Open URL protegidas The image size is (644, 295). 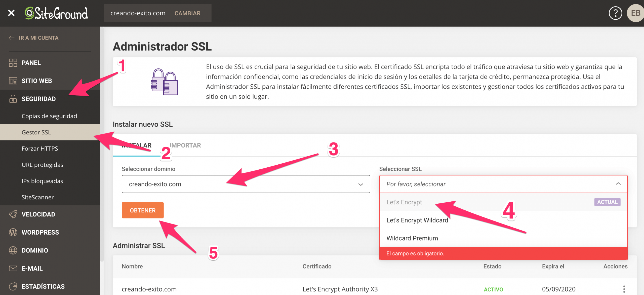(42, 165)
